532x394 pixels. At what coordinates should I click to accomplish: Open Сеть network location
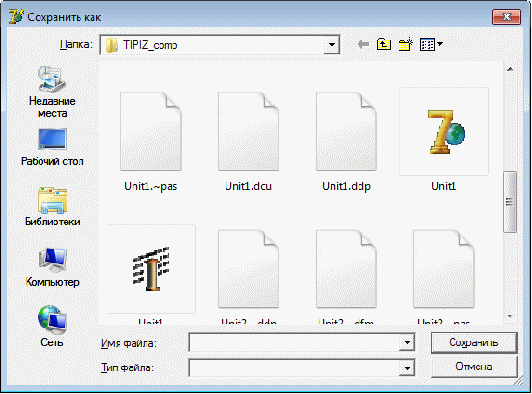point(52,326)
